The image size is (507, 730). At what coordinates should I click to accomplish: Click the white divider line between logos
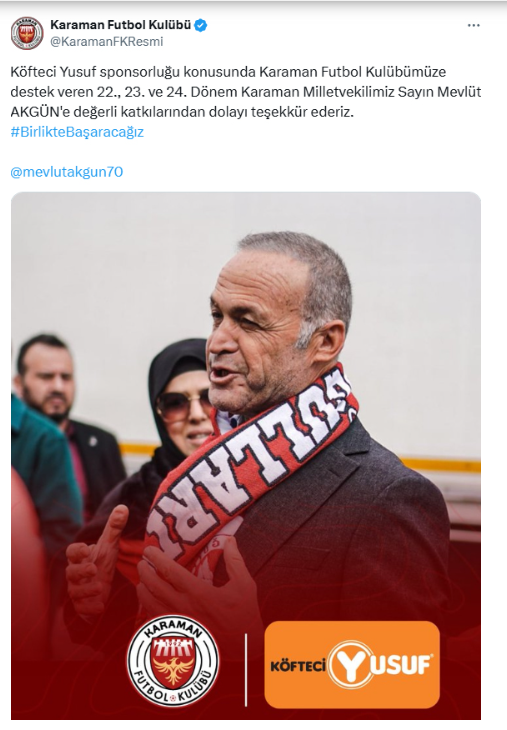click(x=246, y=669)
